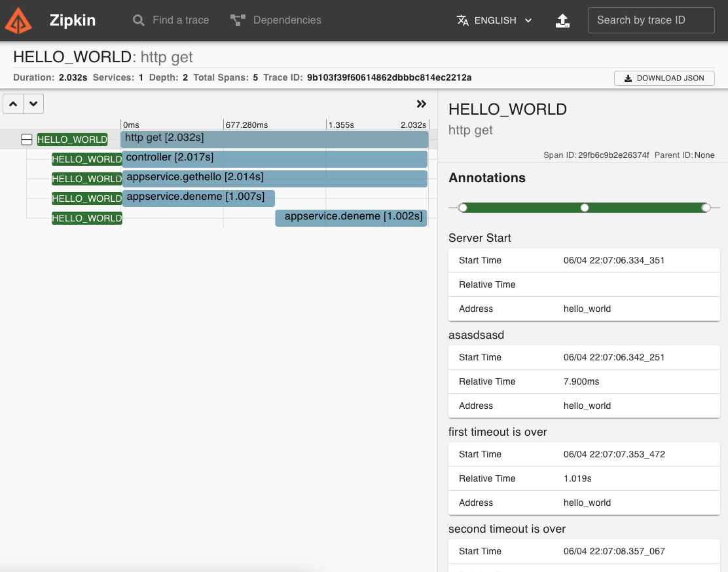This screenshot has height=572, width=728.
Task: Collapse span detail panel with double-arrow icon
Action: [421, 104]
